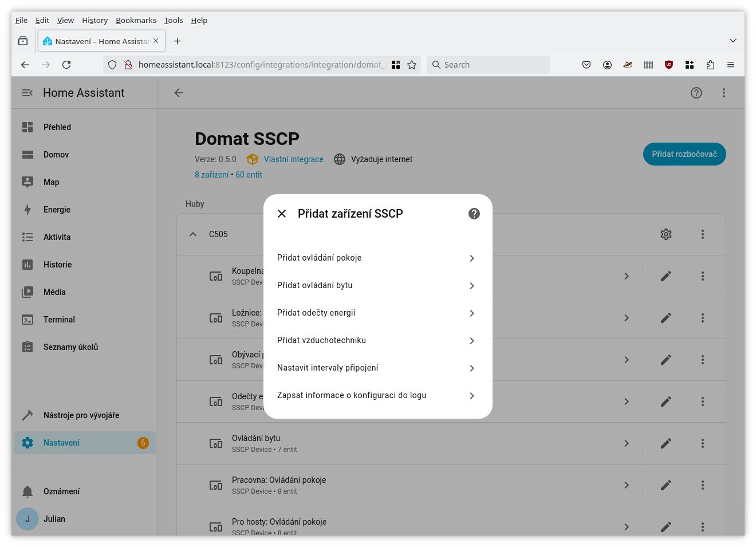Open Přehled in sidebar
The width and height of the screenshot is (756, 547).
85,127
